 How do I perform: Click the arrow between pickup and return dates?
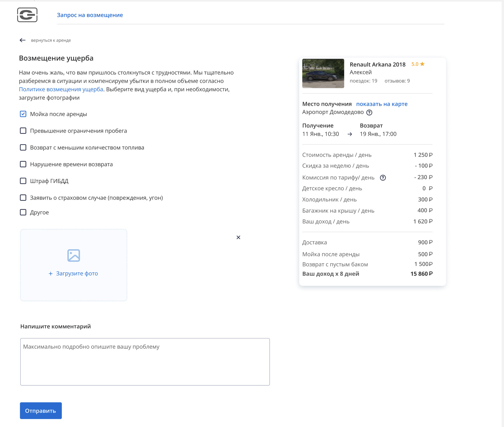point(350,134)
